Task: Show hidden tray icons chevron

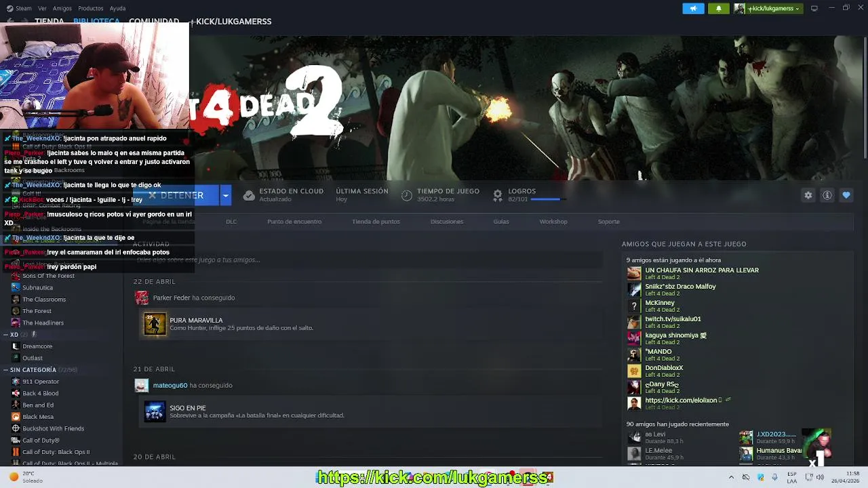Action: coord(731,477)
